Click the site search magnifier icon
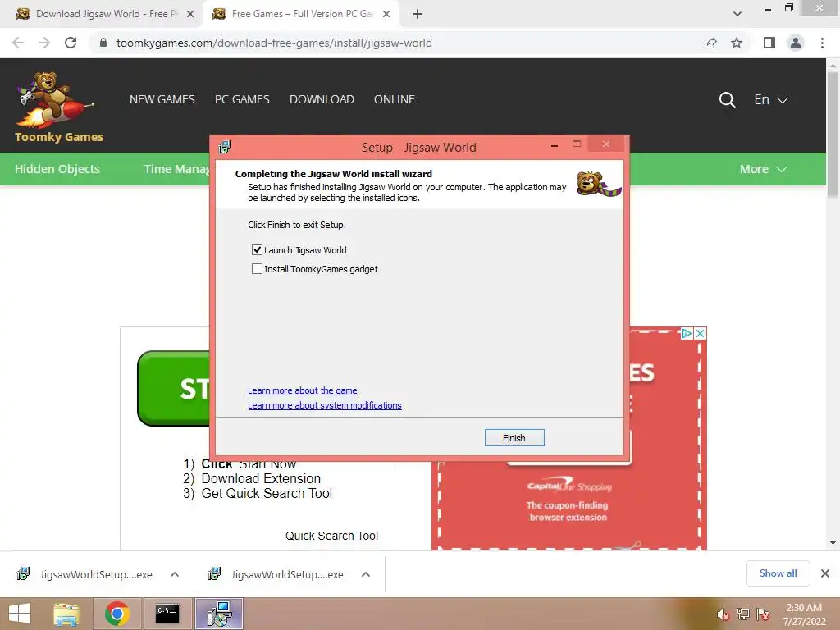Image resolution: width=840 pixels, height=630 pixels. click(727, 99)
